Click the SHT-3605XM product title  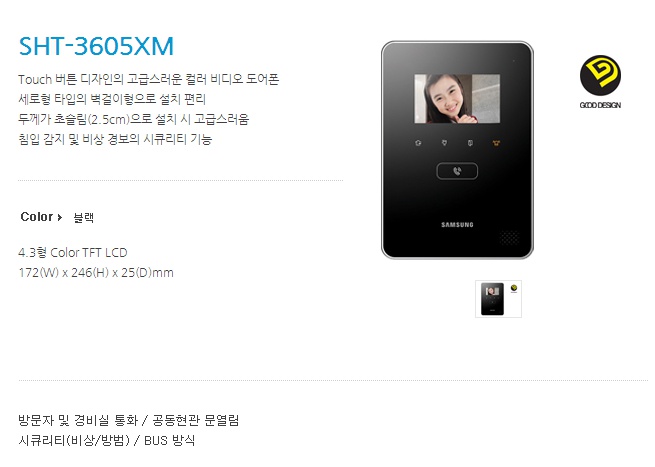[x=96, y=46]
